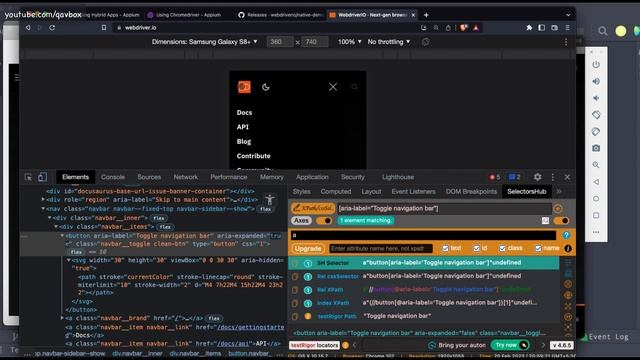Click emulator zoom magnifier icon
640x360 pixels.
pos(596,165)
